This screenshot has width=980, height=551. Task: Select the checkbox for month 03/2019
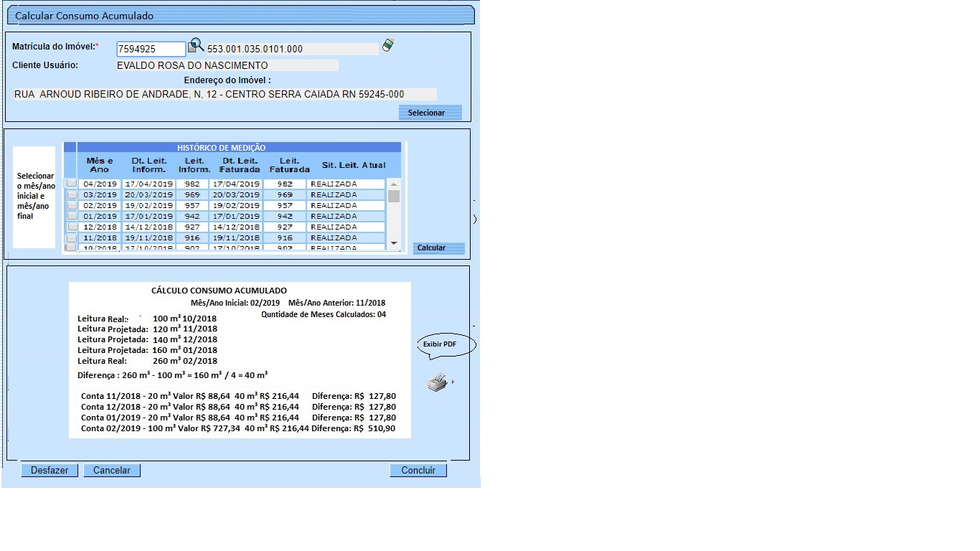pyautogui.click(x=72, y=194)
